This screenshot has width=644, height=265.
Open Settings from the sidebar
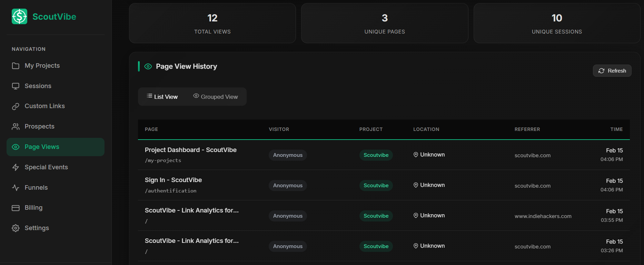(x=56, y=228)
